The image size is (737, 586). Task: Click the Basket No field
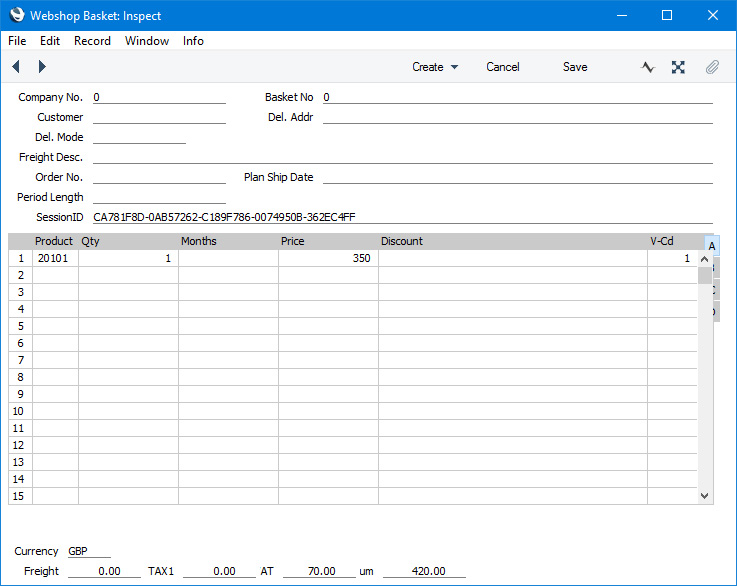(x=518, y=97)
